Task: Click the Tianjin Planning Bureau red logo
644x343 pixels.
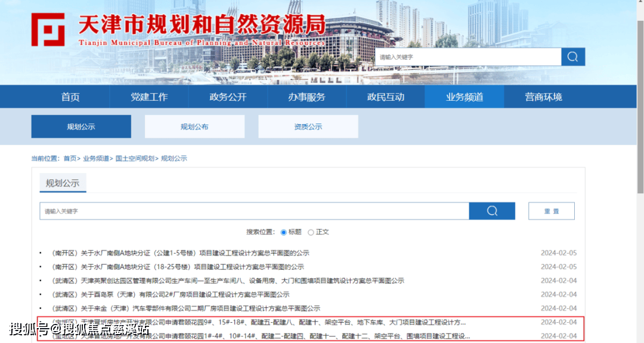Action: pos(48,29)
